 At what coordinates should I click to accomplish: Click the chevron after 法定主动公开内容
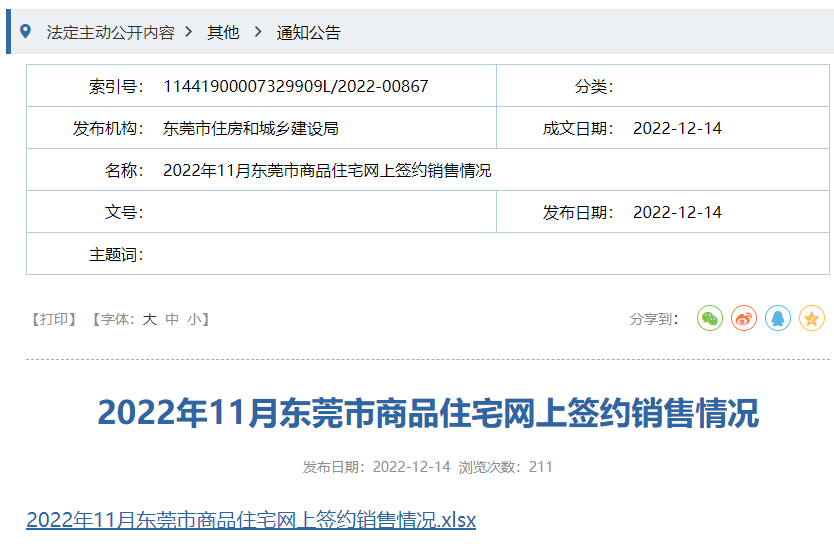pyautogui.click(x=189, y=32)
